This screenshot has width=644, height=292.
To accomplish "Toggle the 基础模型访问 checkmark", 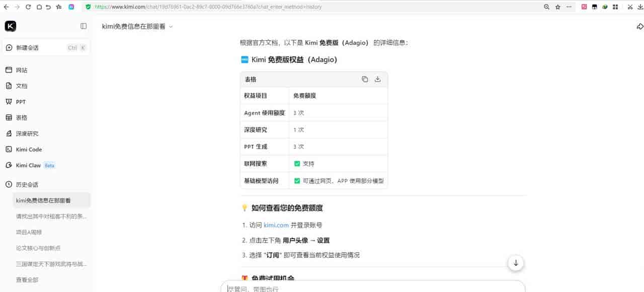I will point(297,180).
